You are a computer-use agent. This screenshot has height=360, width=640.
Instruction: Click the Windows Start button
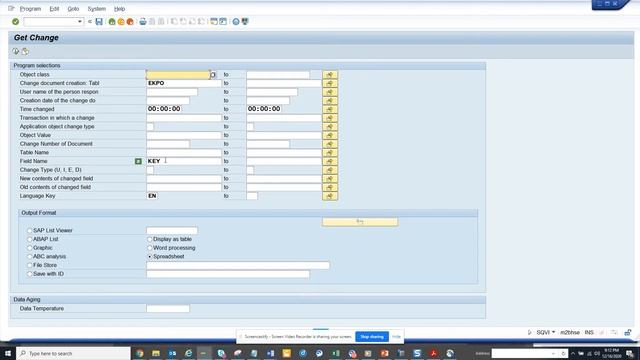[x=8, y=353]
